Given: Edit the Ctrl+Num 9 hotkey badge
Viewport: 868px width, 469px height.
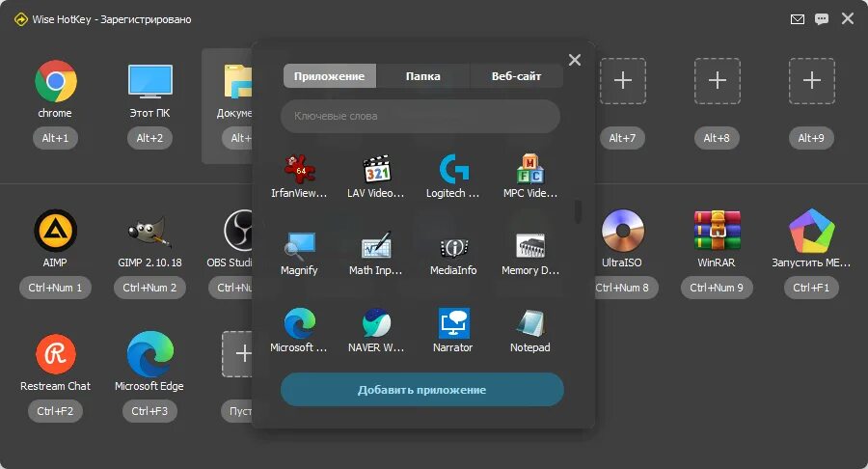Looking at the screenshot, I should (717, 288).
